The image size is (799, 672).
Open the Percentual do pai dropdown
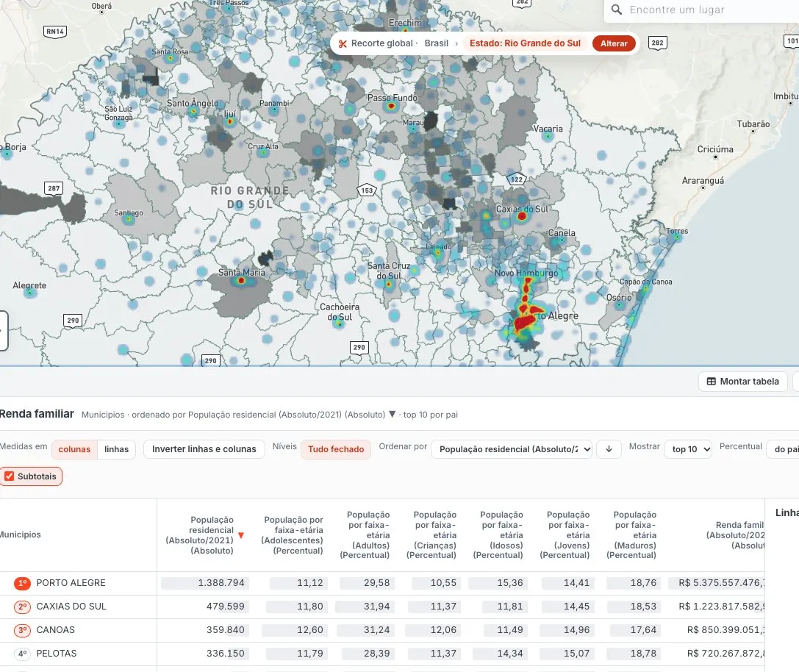tap(784, 449)
